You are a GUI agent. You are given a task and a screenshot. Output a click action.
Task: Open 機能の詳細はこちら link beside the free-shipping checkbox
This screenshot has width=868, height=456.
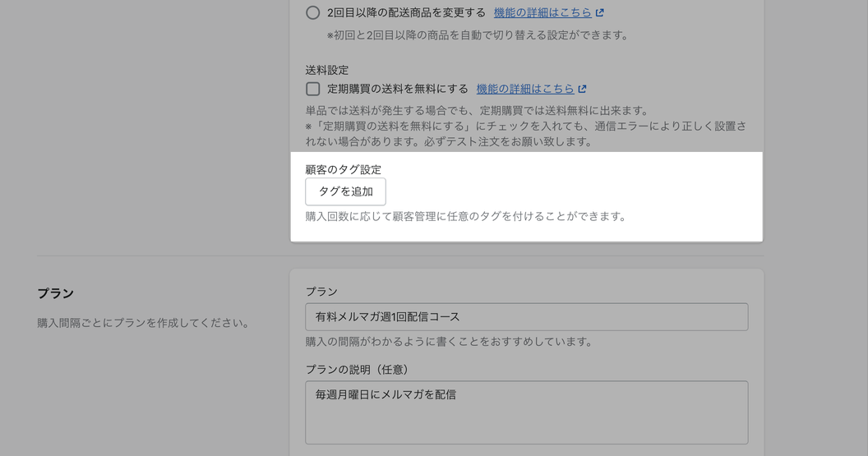coord(524,89)
